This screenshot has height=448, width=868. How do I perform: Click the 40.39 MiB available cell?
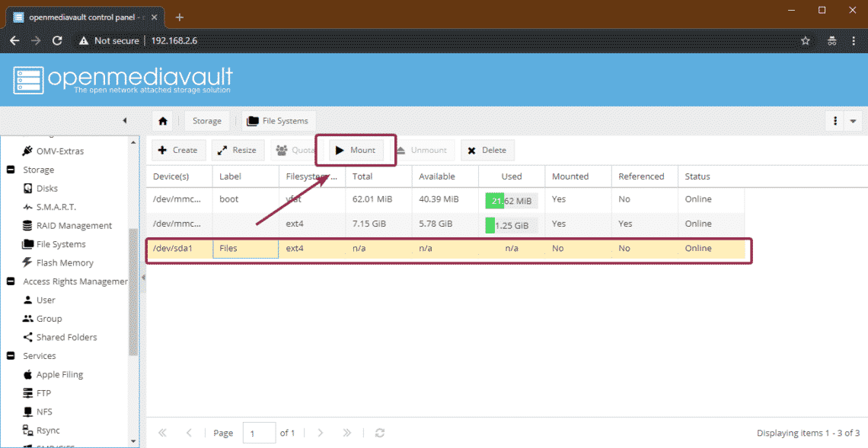(445, 199)
